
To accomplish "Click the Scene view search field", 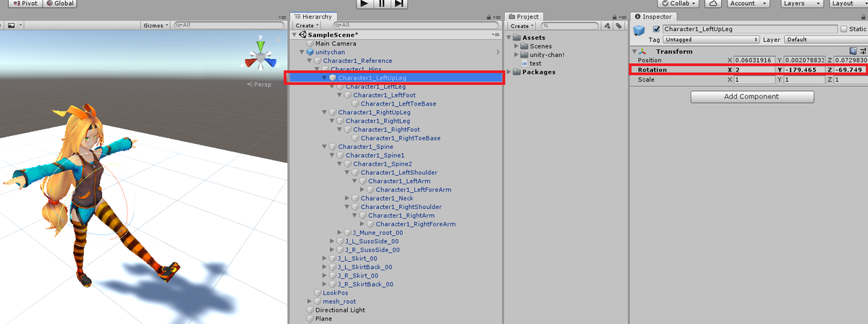I will click(228, 25).
